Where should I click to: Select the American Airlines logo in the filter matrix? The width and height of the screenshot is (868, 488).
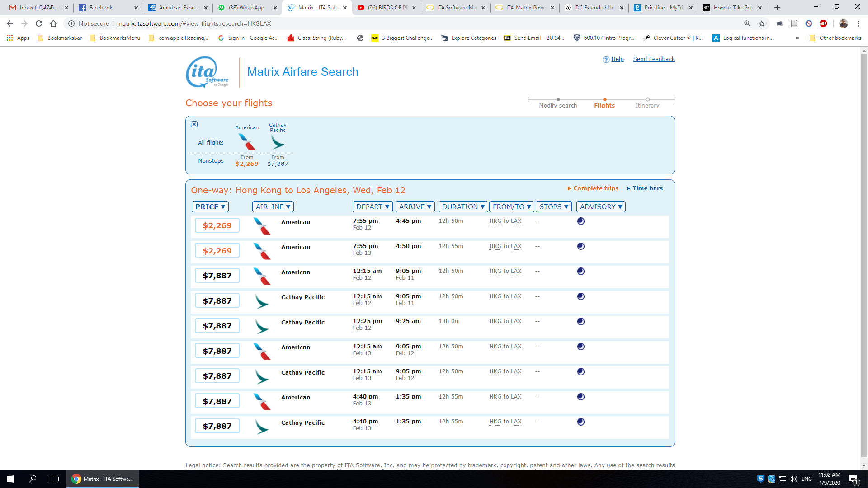tap(247, 140)
